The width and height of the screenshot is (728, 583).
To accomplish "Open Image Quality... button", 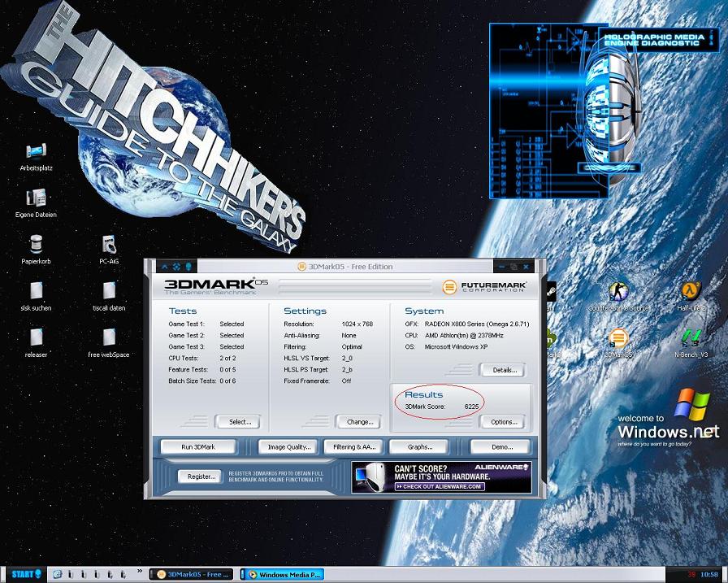I will [288, 447].
